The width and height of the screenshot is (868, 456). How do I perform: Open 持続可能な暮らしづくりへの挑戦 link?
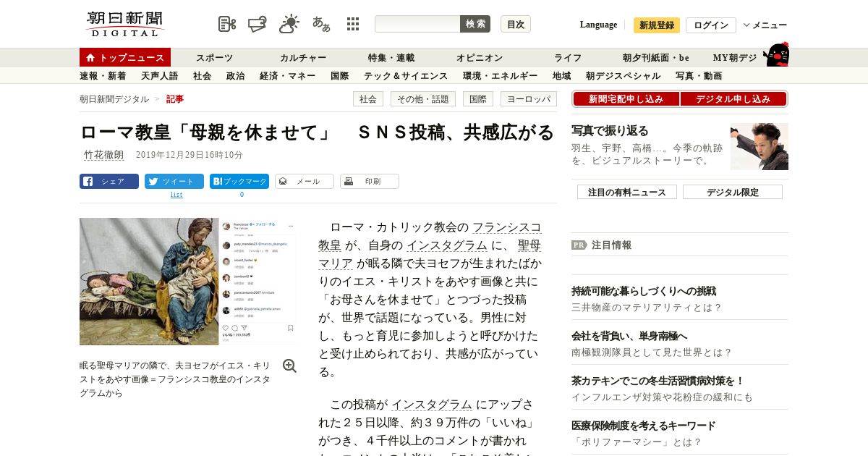point(644,291)
